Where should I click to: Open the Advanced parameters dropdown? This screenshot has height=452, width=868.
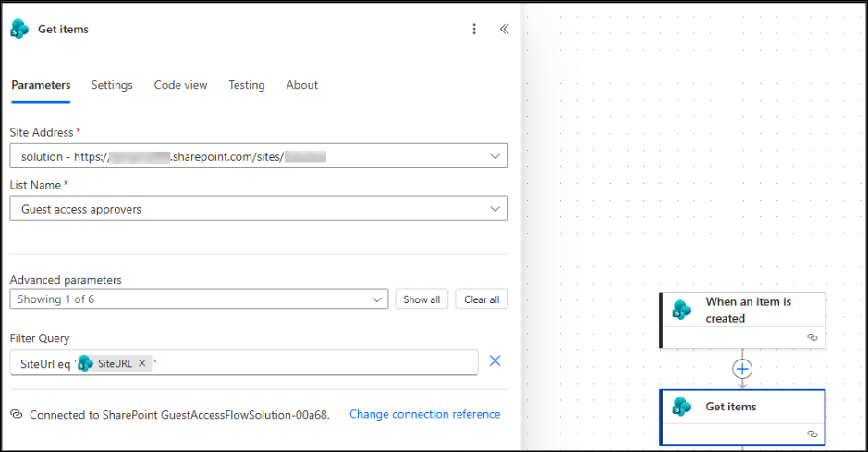pos(378,299)
